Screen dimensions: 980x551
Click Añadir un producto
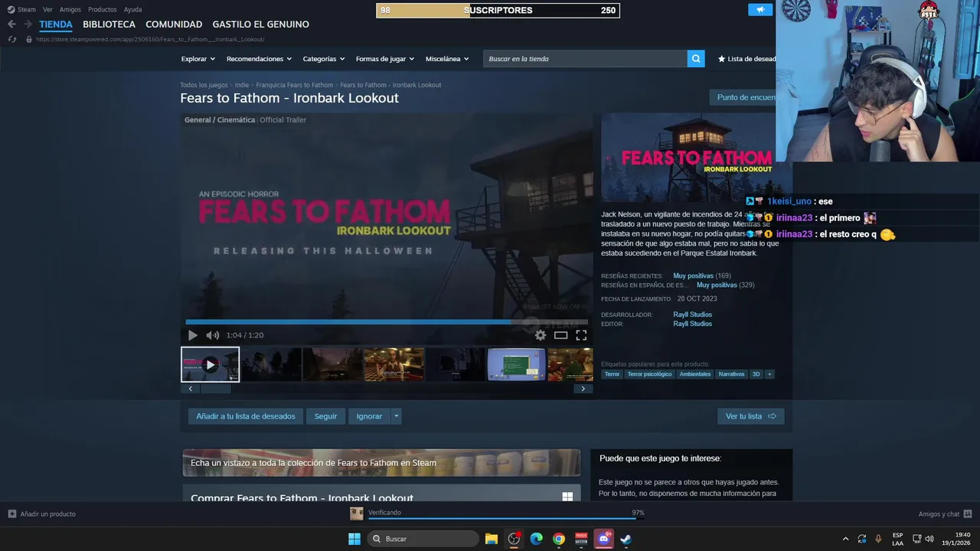tap(42, 514)
